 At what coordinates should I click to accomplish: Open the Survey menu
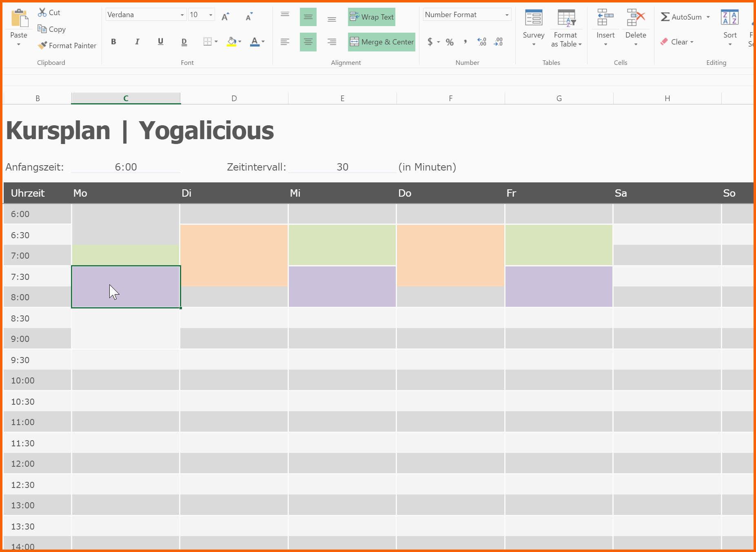[x=534, y=28]
